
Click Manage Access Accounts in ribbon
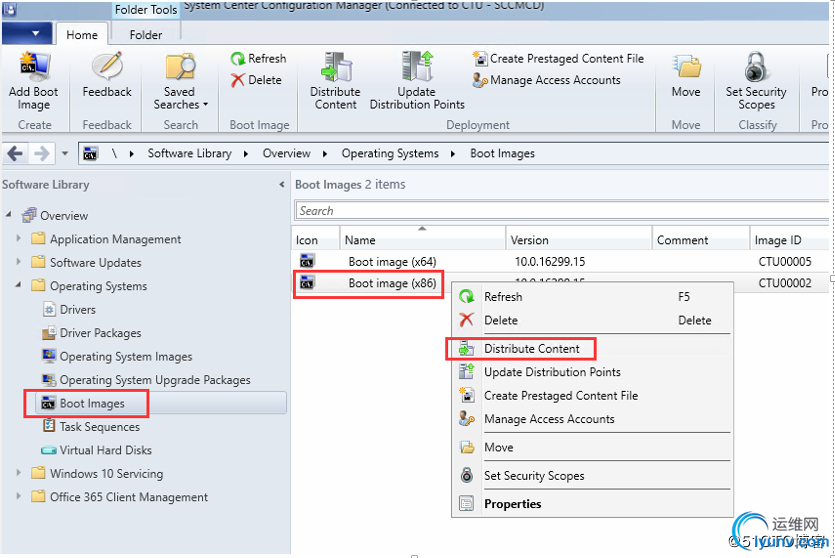[x=554, y=80]
